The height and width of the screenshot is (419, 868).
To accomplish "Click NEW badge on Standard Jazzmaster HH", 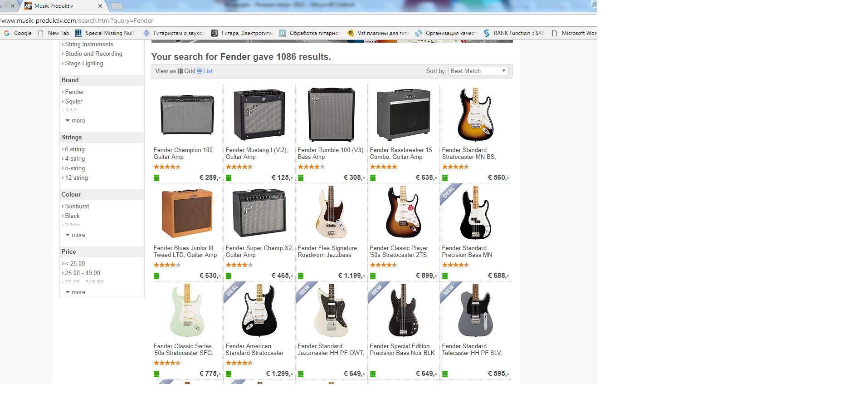I will (304, 291).
